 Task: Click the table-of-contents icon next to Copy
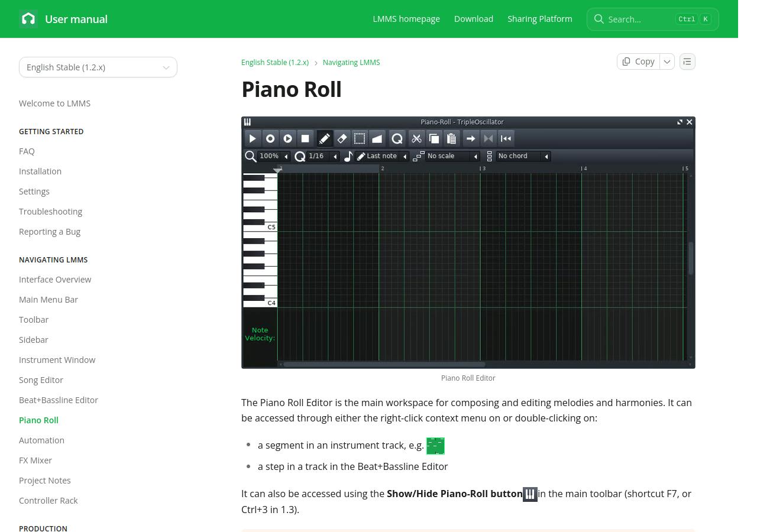(x=687, y=61)
